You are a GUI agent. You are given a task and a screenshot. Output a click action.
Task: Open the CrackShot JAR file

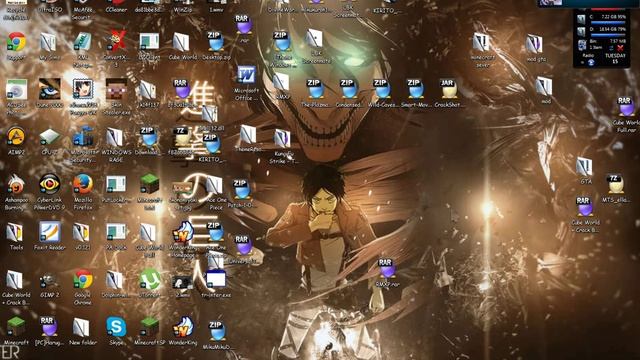click(x=448, y=89)
